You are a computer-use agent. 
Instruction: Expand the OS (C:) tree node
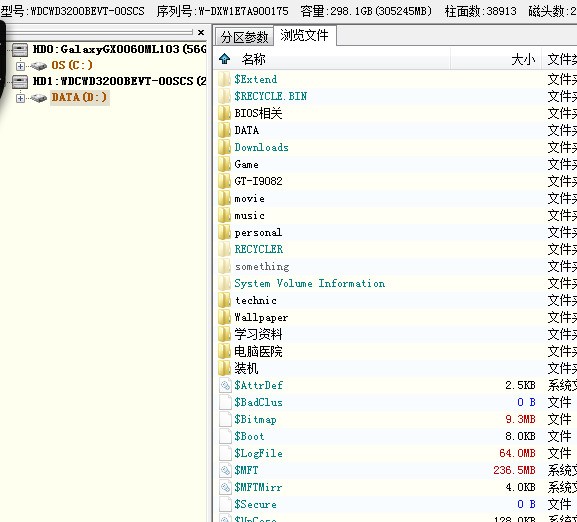20,66
